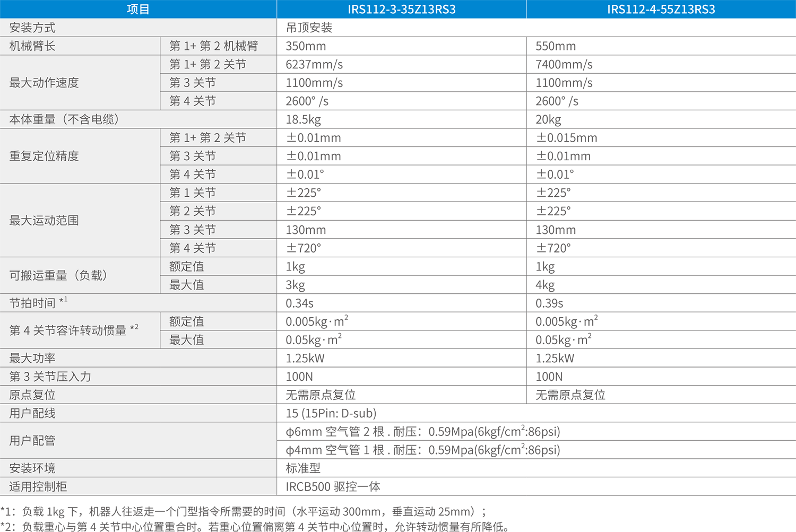
Task: Select the 18.5kg weight value
Action: click(304, 119)
